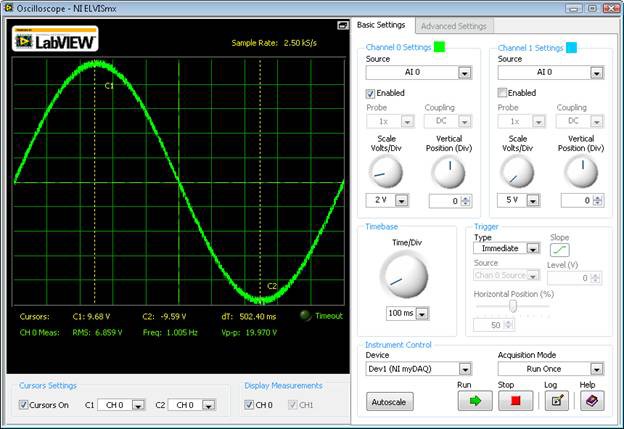Click the LabVIEW logo

[x=55, y=39]
